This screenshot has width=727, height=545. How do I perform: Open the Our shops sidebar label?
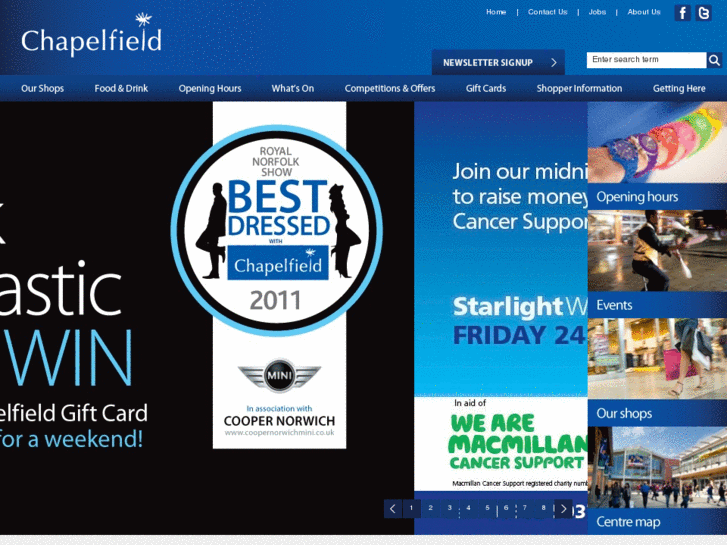(624, 413)
